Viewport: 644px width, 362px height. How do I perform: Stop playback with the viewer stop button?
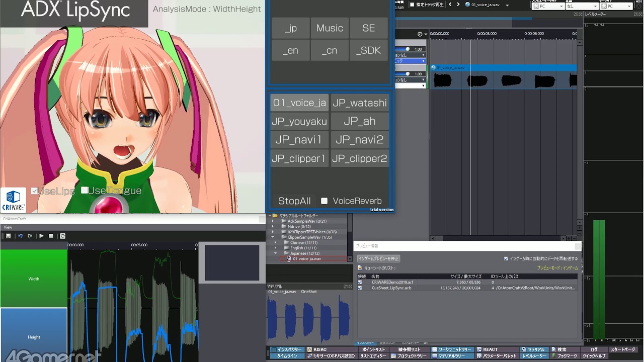(x=51, y=236)
